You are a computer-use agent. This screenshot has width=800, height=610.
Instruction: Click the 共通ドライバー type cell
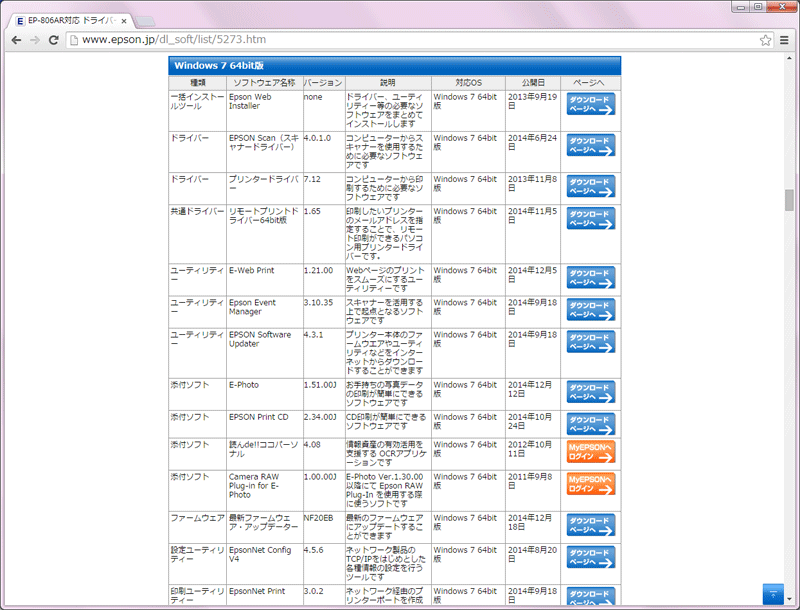pyautogui.click(x=197, y=235)
